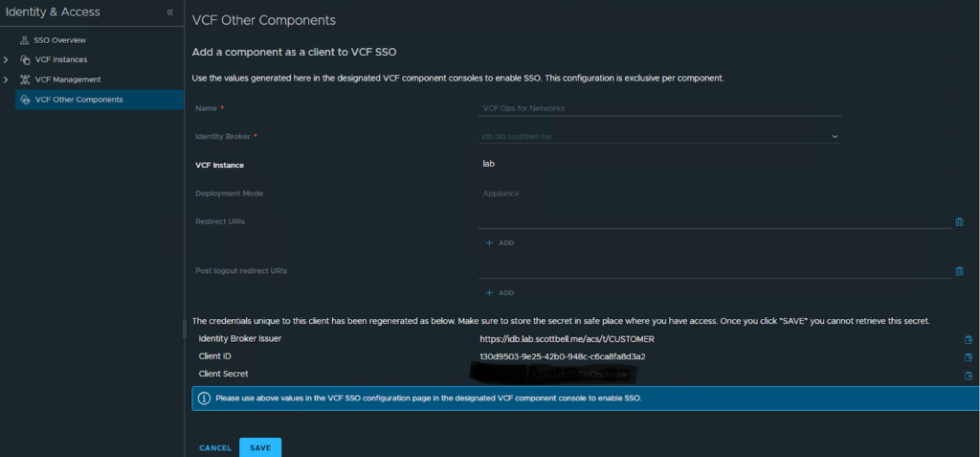Click the Post logout redirect URIs field
The width and height of the screenshot is (980, 457).
(x=714, y=271)
